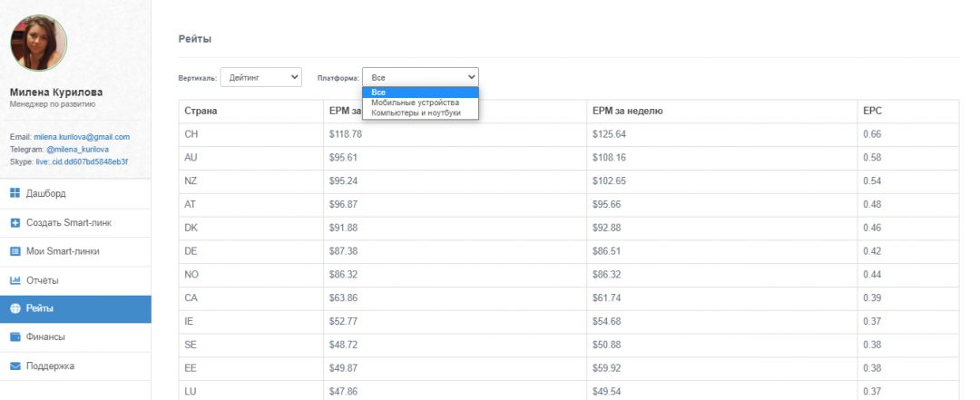Image resolution: width=980 pixels, height=400 pixels.
Task: Click the Skype live:.cid contact link
Action: [x=86, y=161]
